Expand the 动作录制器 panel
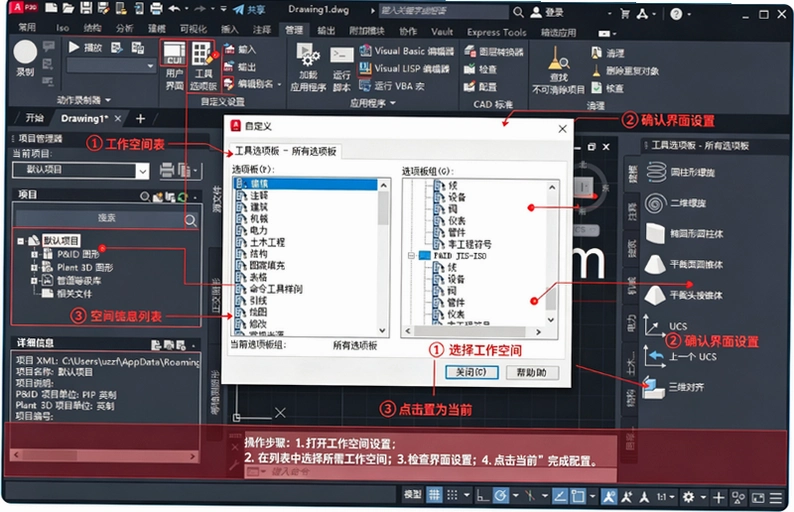 click(x=84, y=100)
